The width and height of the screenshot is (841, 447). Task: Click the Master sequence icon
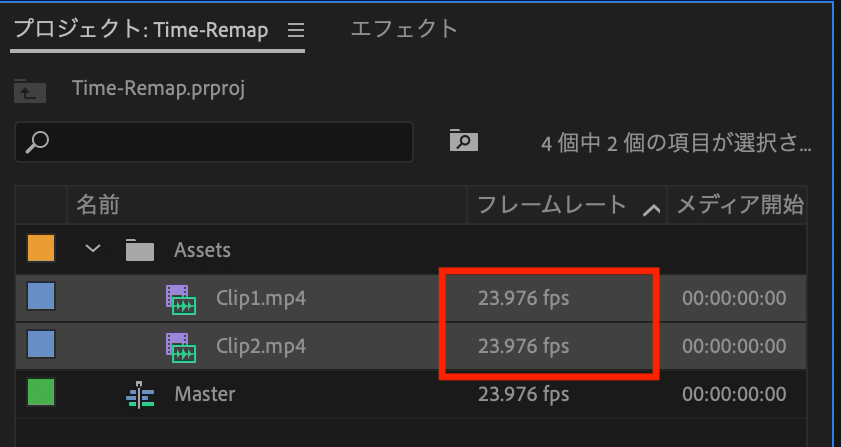[140, 395]
